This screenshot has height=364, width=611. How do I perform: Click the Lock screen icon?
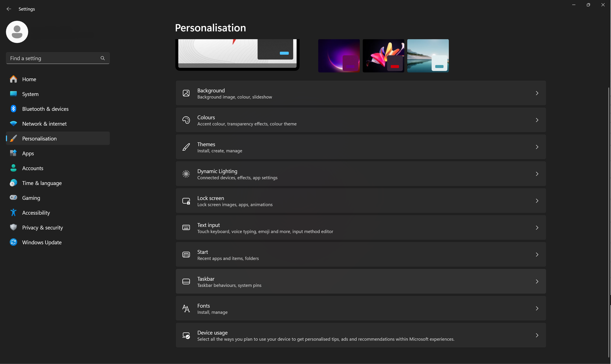coord(186,201)
